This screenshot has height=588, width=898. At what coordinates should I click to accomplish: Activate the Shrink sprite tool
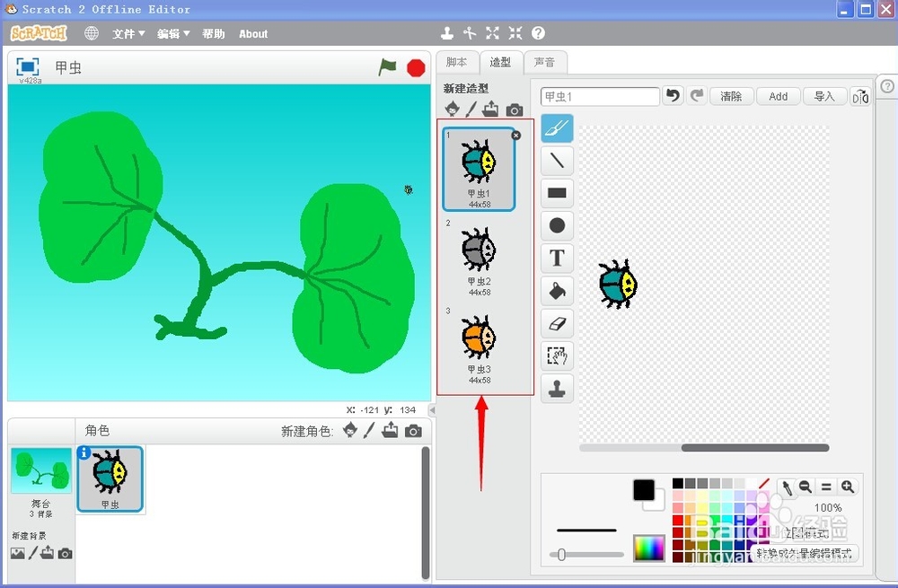click(x=515, y=33)
